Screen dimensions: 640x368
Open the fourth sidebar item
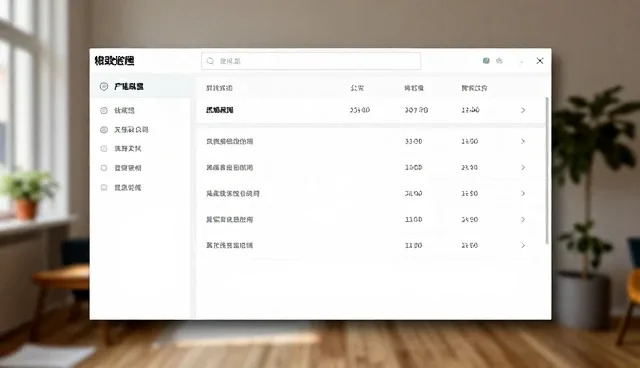pyautogui.click(x=127, y=149)
